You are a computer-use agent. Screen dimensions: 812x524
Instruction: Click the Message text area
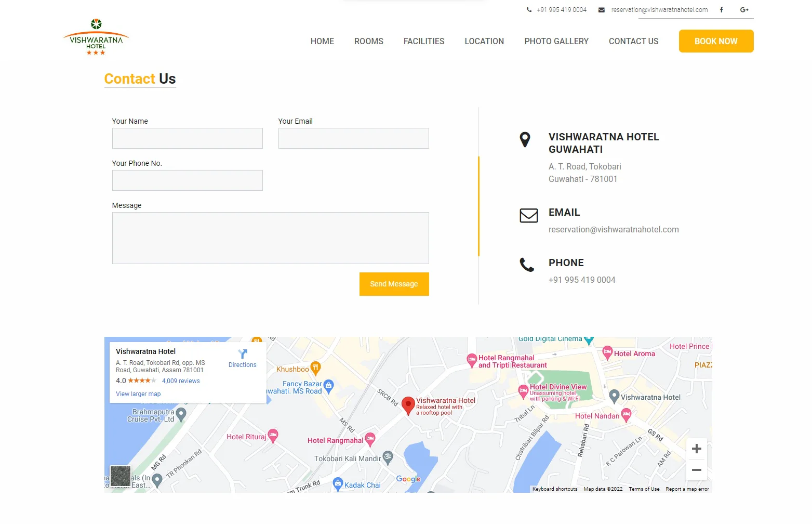tap(271, 238)
